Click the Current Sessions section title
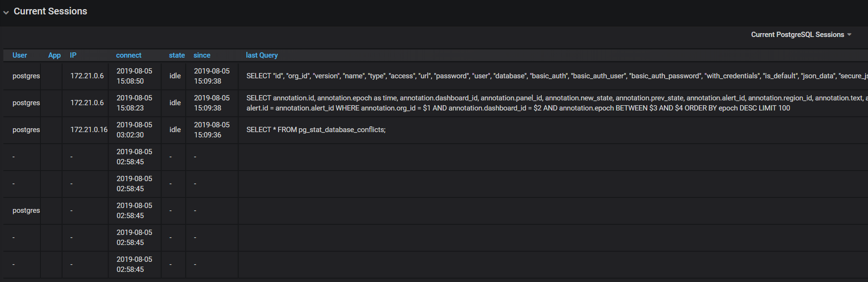Screen dimensions: 868x282 (51, 11)
